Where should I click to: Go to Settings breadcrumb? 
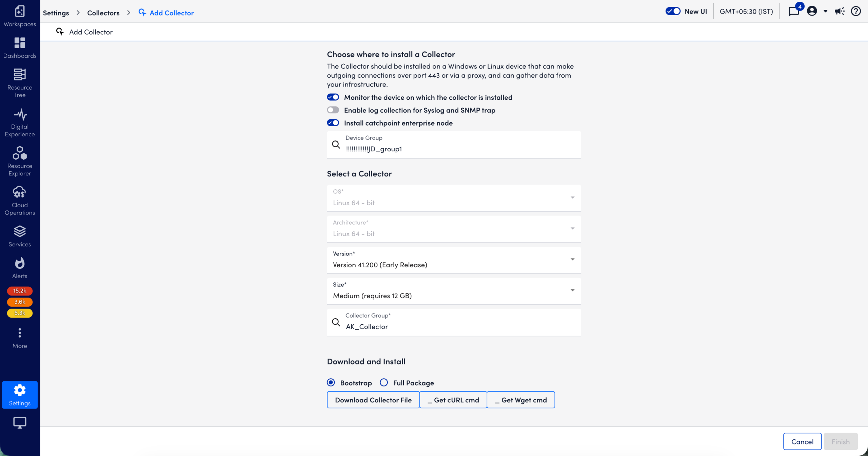(x=56, y=13)
